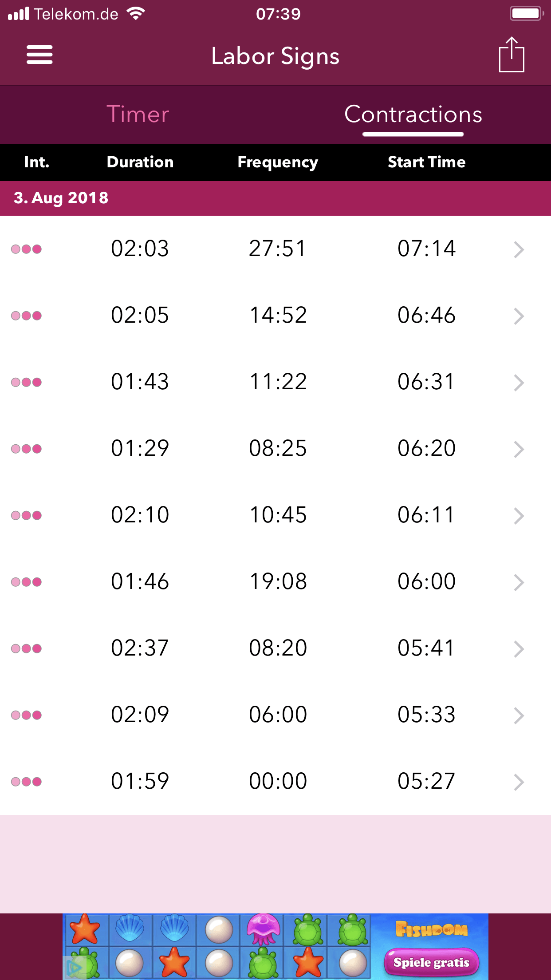Tap intensity dots for 05:41 contraction
This screenshot has width=551, height=980.
tap(27, 648)
